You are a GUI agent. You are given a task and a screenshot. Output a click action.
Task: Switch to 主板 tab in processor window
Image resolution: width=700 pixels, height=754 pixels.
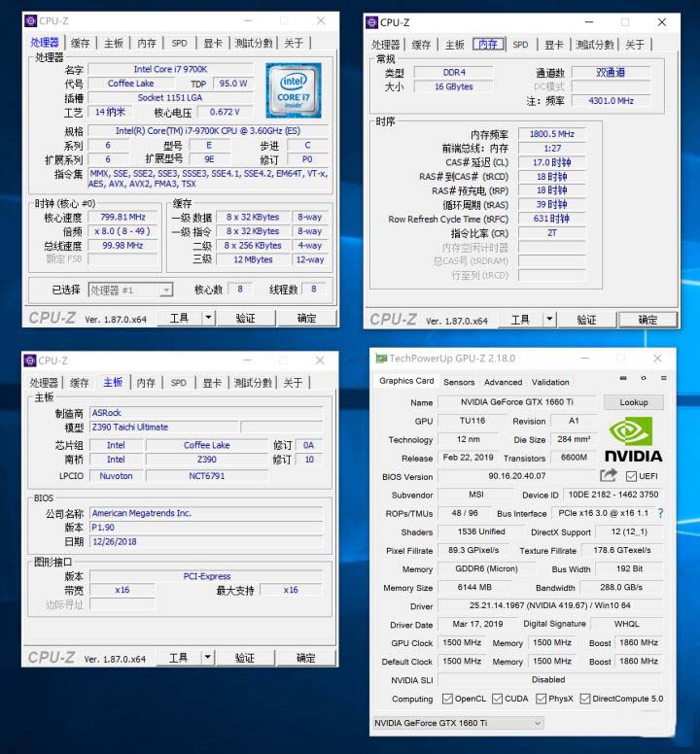click(x=114, y=44)
